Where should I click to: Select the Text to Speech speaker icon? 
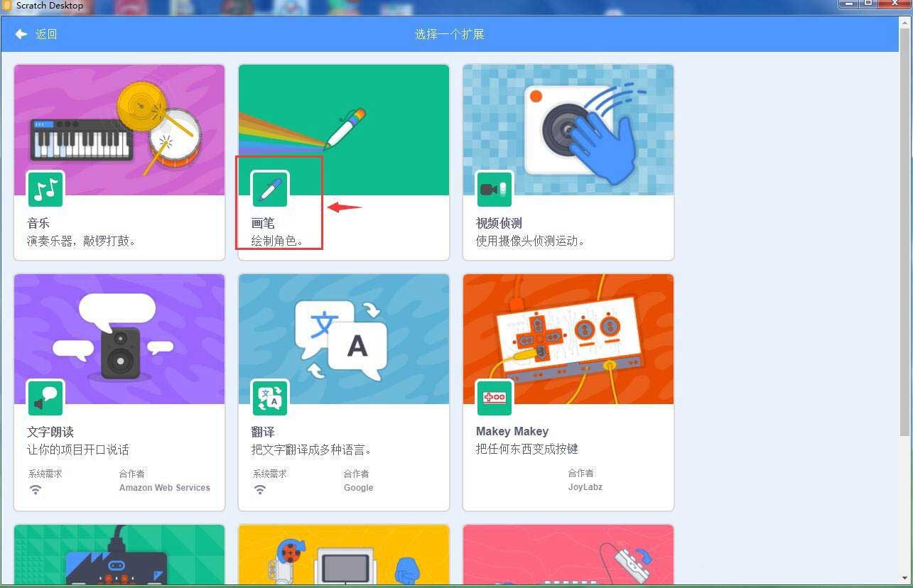click(x=45, y=398)
